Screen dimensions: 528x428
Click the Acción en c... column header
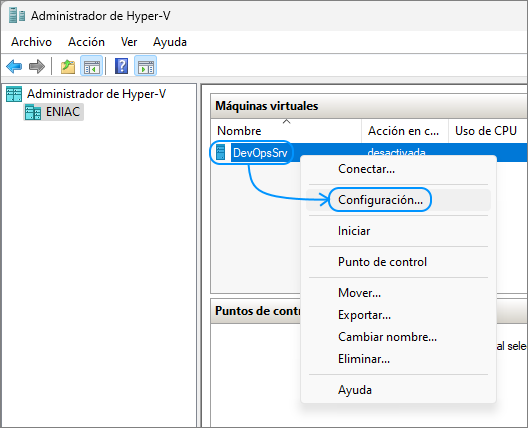[405, 131]
